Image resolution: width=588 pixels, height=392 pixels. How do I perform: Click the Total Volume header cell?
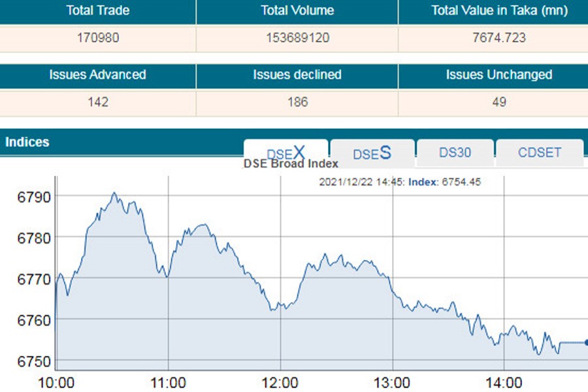click(x=297, y=10)
